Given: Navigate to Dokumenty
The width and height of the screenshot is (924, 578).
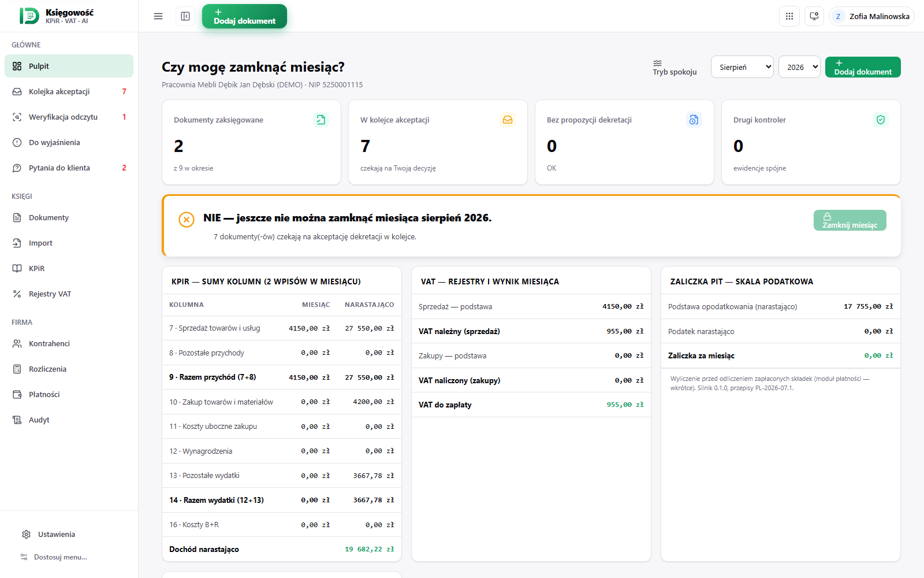Looking at the screenshot, I should [x=69, y=217].
